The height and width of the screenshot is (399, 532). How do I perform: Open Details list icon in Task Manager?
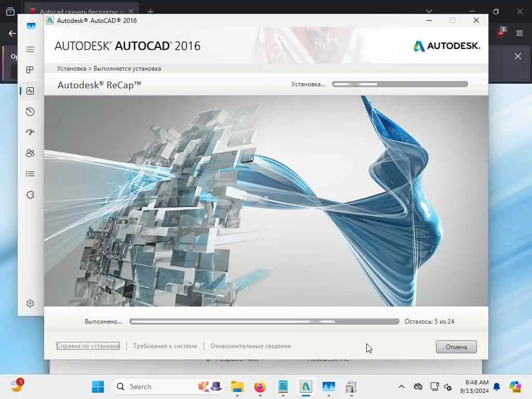(30, 174)
